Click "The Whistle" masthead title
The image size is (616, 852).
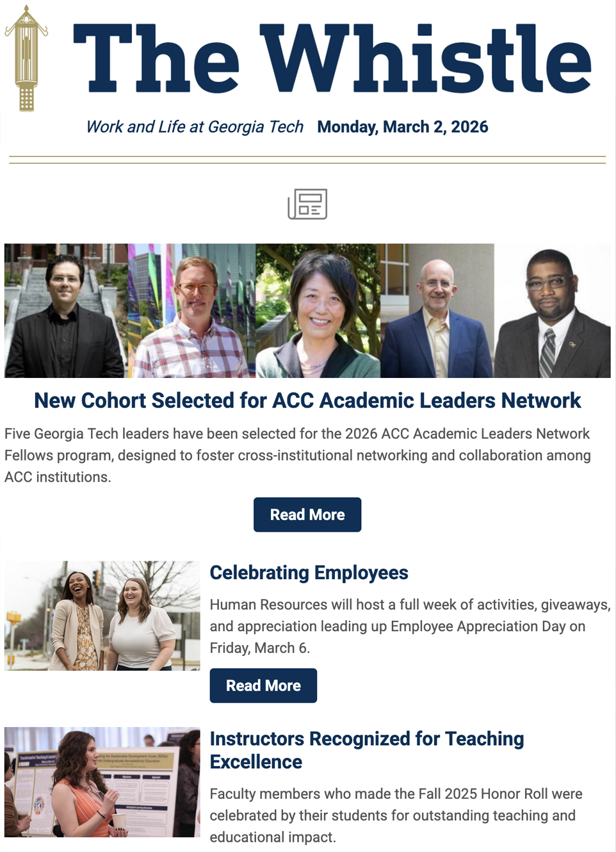click(332, 59)
